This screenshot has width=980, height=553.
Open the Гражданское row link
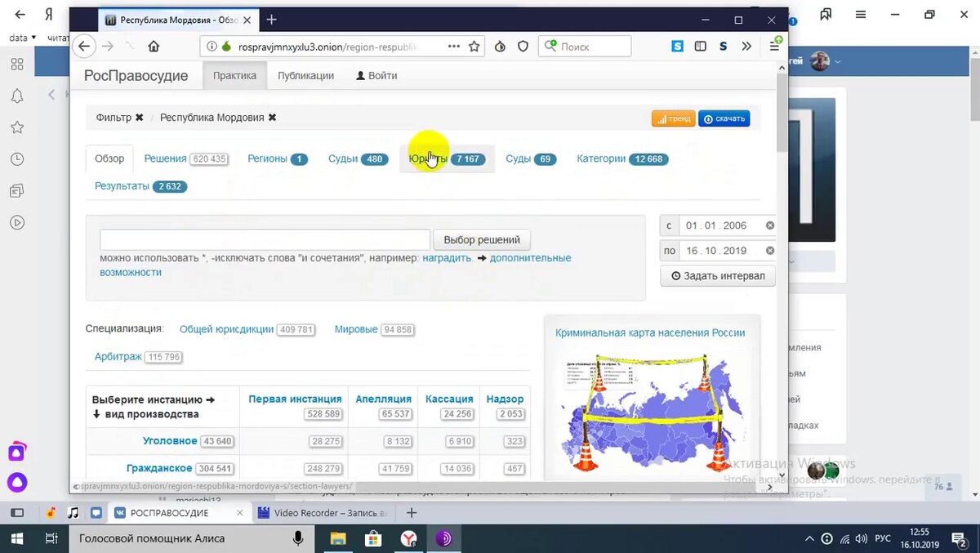coord(159,468)
